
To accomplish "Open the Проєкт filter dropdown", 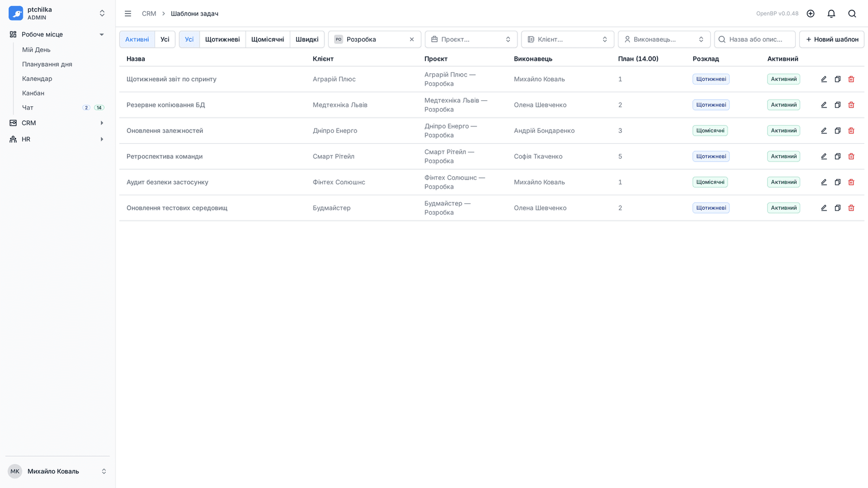I will pyautogui.click(x=471, y=39).
